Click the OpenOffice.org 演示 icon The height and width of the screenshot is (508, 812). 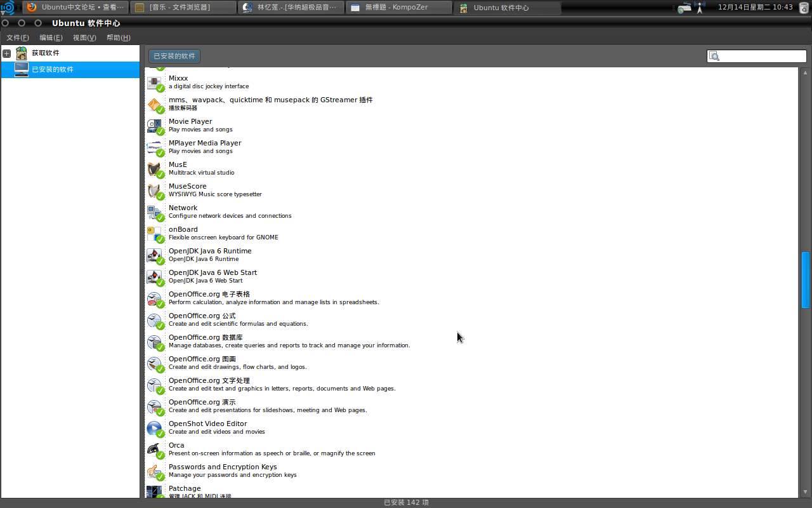(x=155, y=406)
